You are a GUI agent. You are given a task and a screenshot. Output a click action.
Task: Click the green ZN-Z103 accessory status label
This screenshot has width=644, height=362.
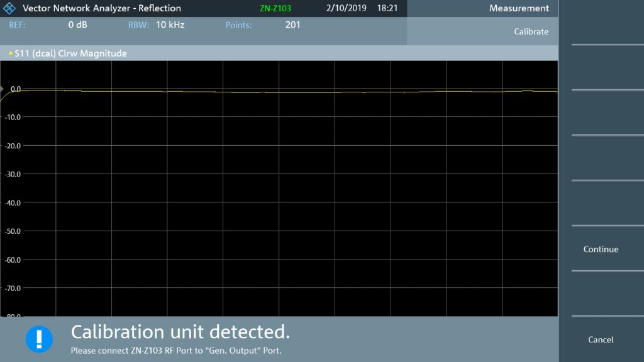pos(275,8)
